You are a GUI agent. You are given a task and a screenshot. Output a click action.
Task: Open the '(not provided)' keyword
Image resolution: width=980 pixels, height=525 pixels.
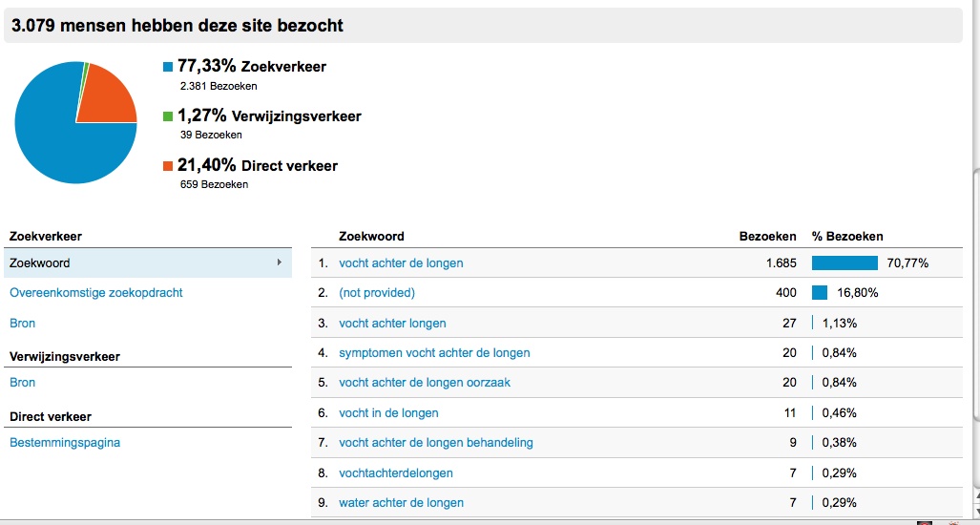coord(377,292)
